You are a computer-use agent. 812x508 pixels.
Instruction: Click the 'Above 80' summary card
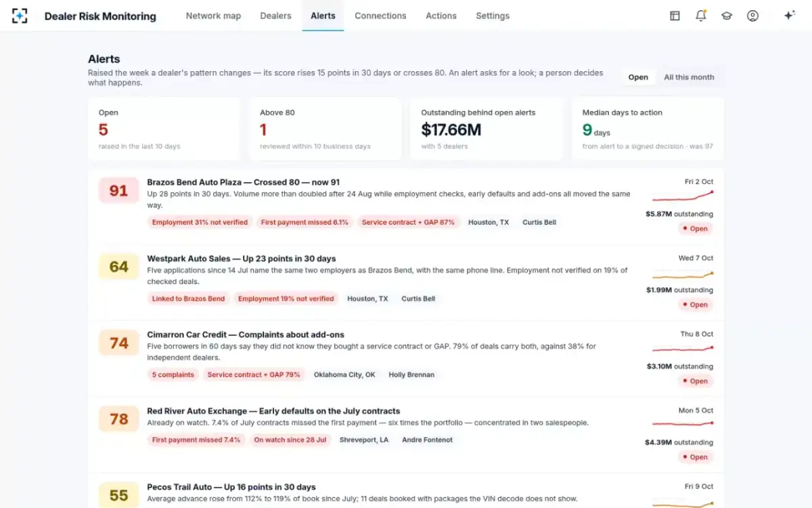(x=325, y=129)
